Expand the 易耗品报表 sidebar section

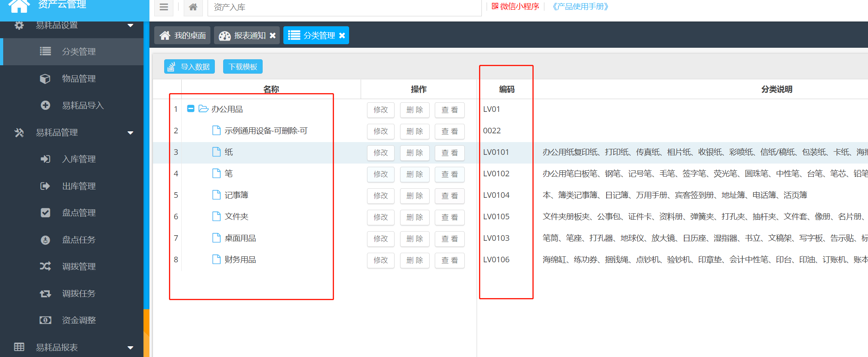(130, 348)
